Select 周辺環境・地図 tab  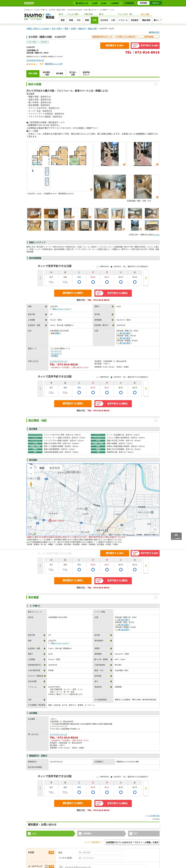tap(46, 73)
